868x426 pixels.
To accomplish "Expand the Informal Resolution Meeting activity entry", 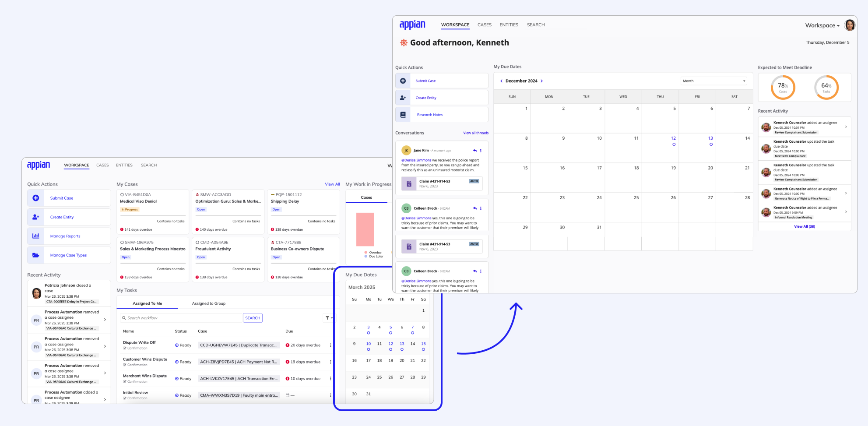I will [x=846, y=212].
